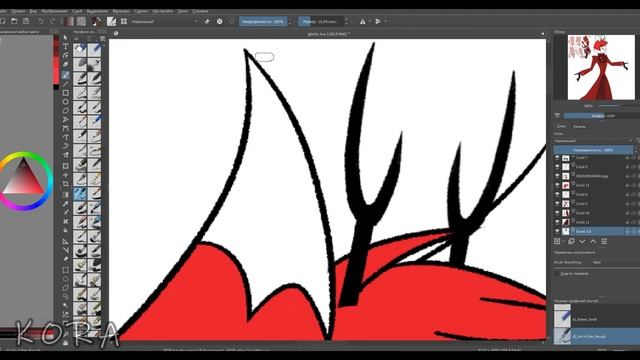Viewport: 640px width, 360px height.
Task: Switch to the Каналы tab
Action: click(x=580, y=127)
